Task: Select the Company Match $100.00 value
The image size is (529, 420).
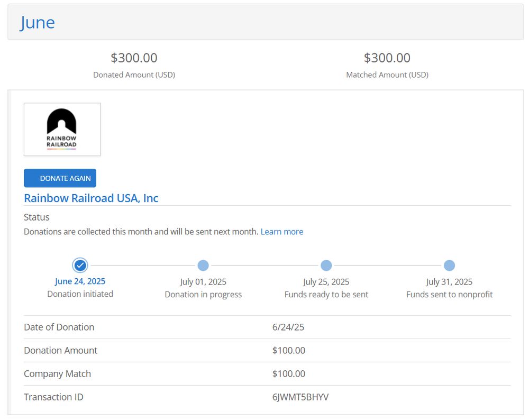Action: [x=289, y=374]
